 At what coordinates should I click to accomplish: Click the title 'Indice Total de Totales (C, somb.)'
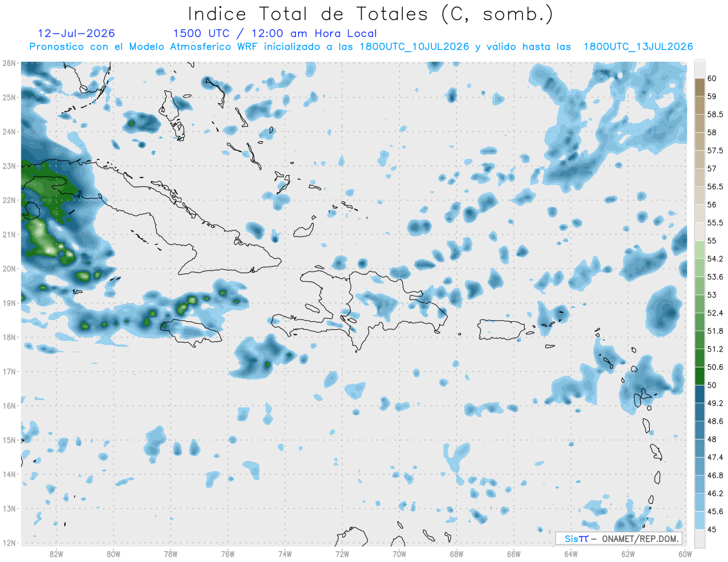point(371,14)
